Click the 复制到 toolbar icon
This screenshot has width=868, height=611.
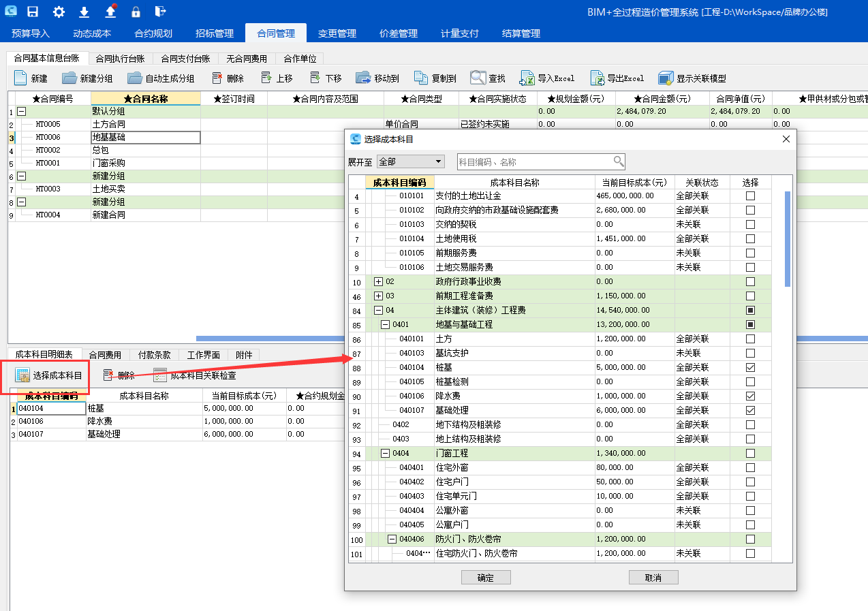coord(421,78)
